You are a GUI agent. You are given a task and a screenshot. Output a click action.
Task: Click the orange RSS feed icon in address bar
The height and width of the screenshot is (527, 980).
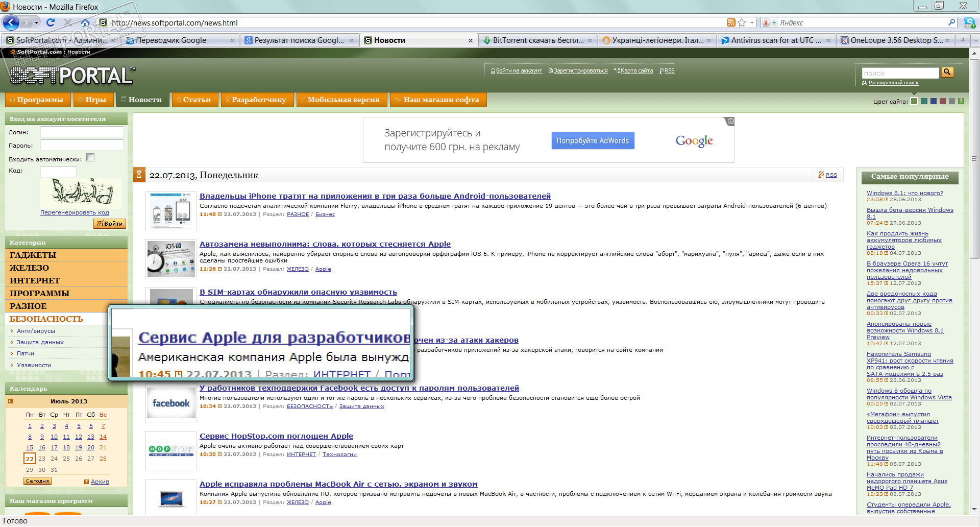731,22
